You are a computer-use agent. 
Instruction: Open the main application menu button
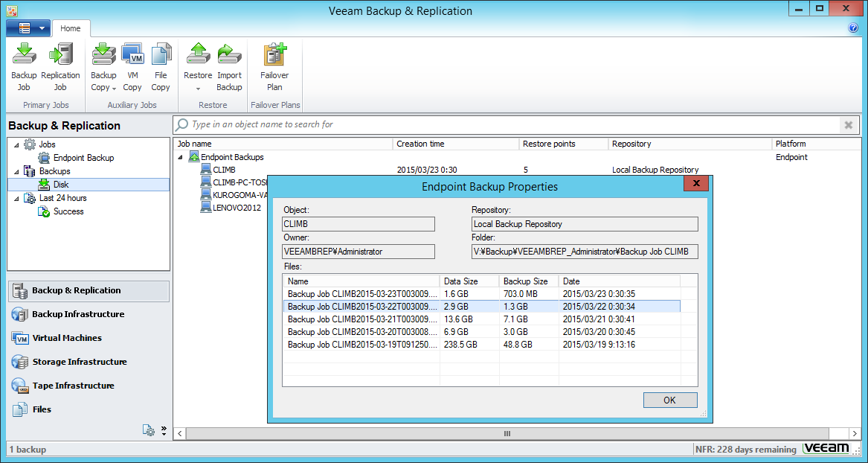tap(28, 28)
